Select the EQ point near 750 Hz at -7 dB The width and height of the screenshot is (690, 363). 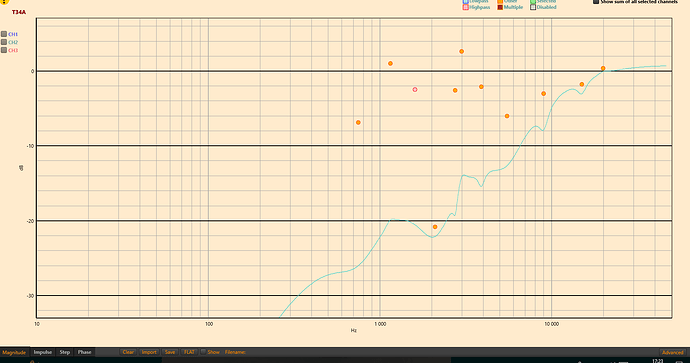358,122
